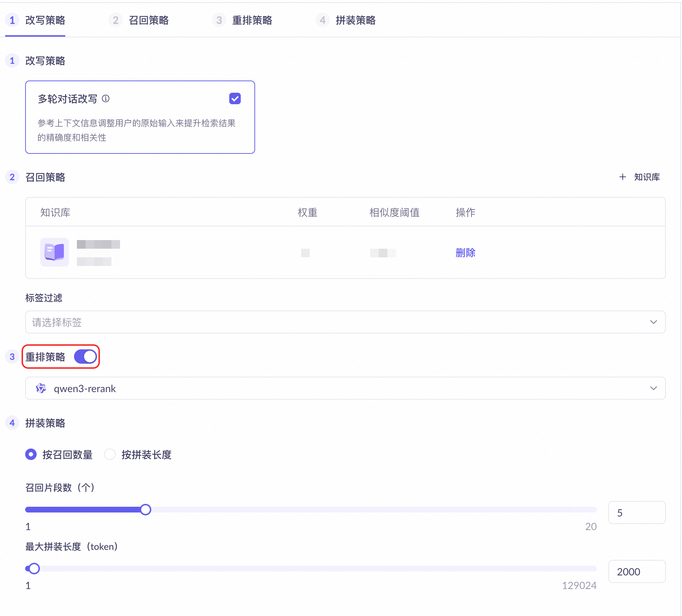Click the qwen3-rerank model logo icon

coord(41,388)
